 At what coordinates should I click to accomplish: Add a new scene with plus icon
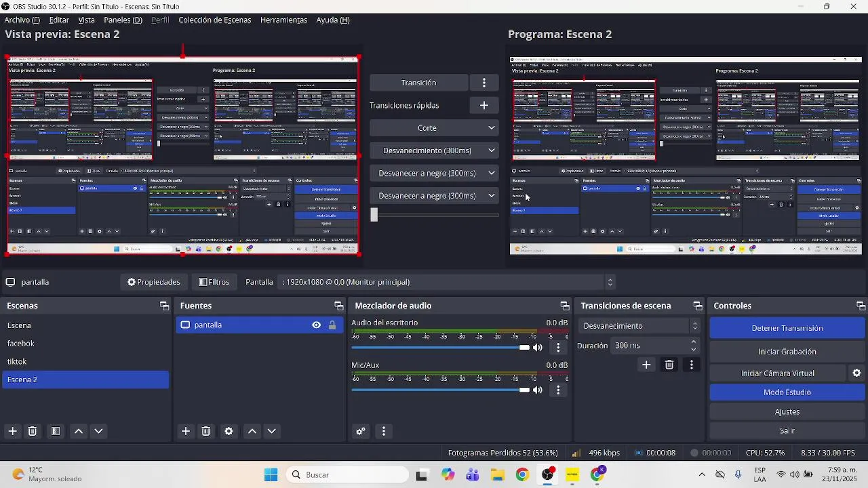[12, 431]
